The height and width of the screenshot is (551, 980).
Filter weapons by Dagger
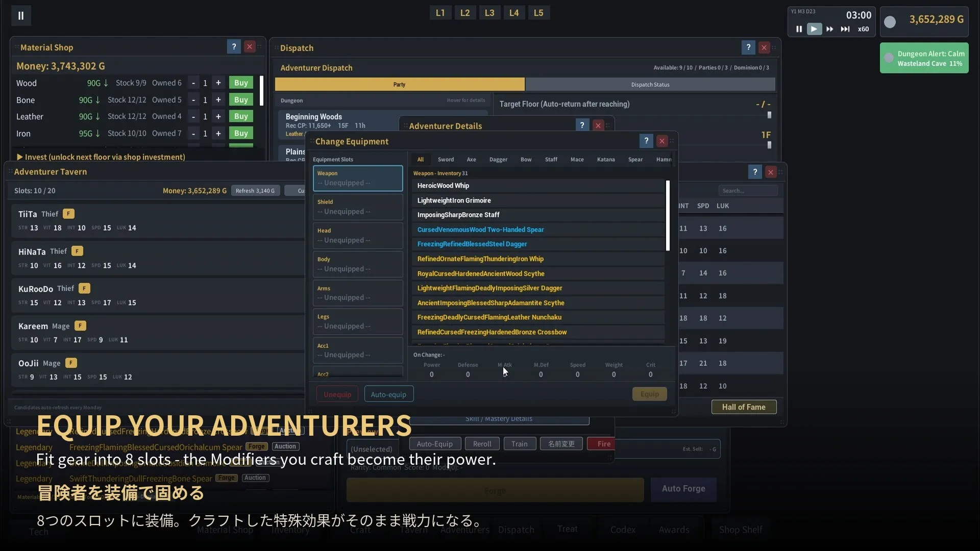click(498, 159)
